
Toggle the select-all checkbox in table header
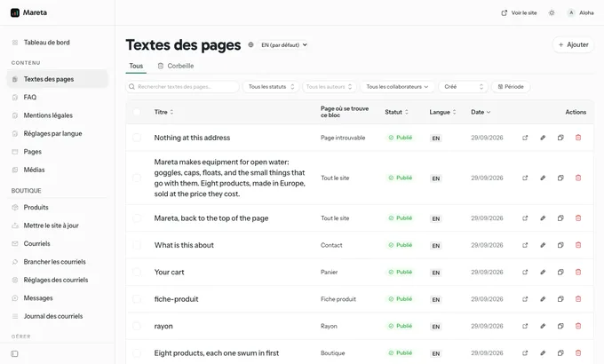coord(137,112)
